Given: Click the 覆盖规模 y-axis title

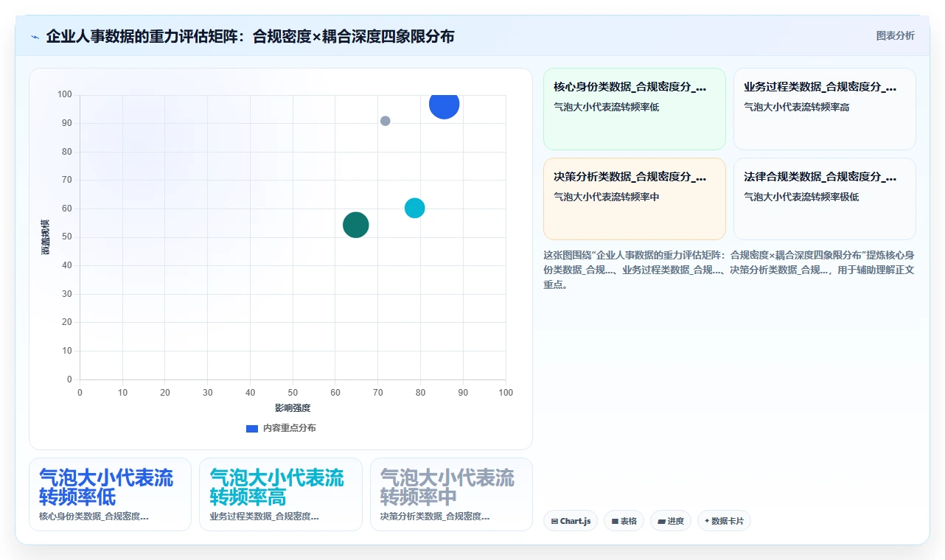Looking at the screenshot, I should click(x=46, y=237).
